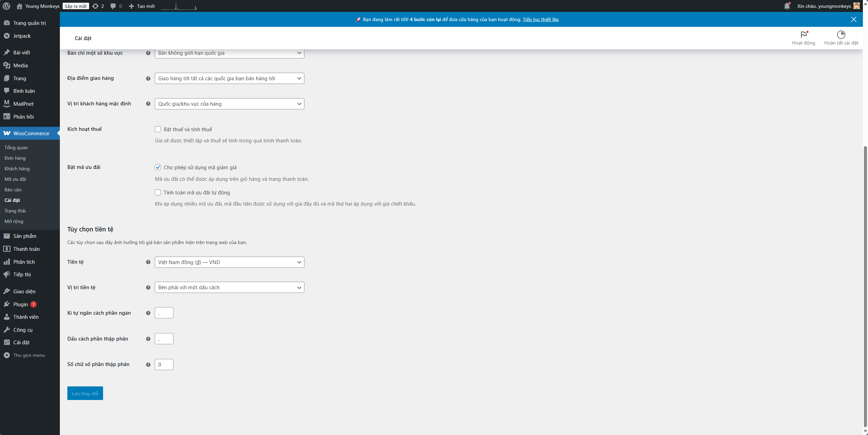This screenshot has width=868, height=435.
Task: Click help icon next to Địa điểm giao hàng
Action: click(x=148, y=79)
